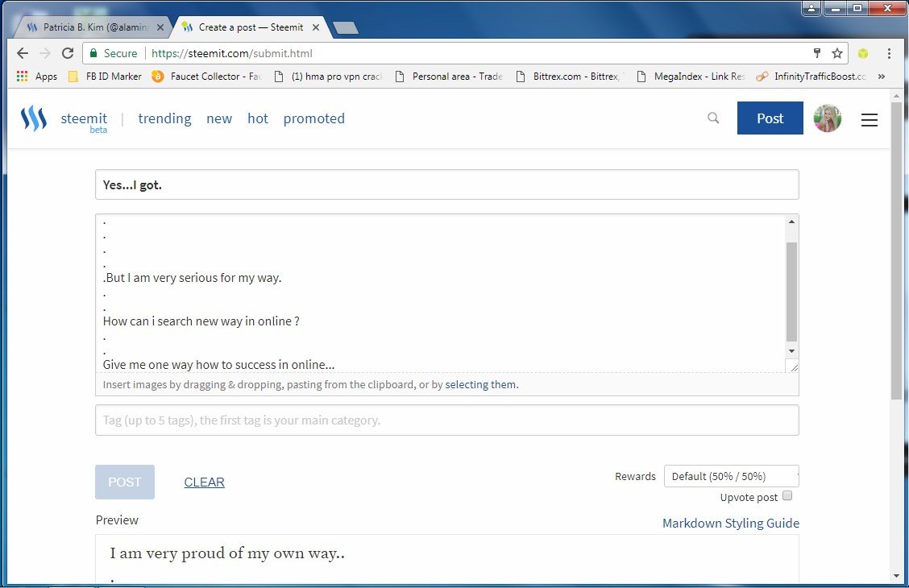
Task: Toggle the Upvote post checkbox
Action: click(x=787, y=496)
